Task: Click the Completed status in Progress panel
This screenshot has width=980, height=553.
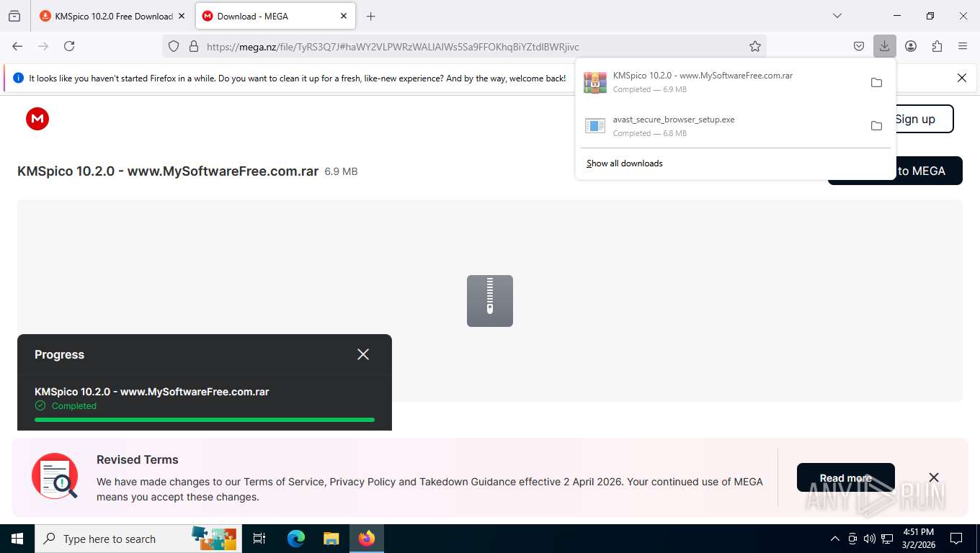Action: pos(66,406)
